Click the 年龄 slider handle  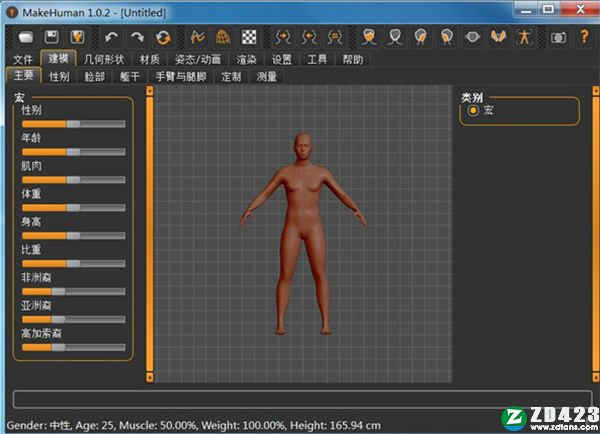pyautogui.click(x=73, y=152)
